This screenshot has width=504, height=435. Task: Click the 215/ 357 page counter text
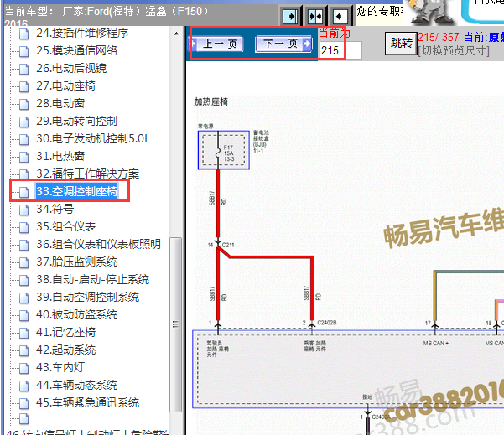[x=439, y=37]
